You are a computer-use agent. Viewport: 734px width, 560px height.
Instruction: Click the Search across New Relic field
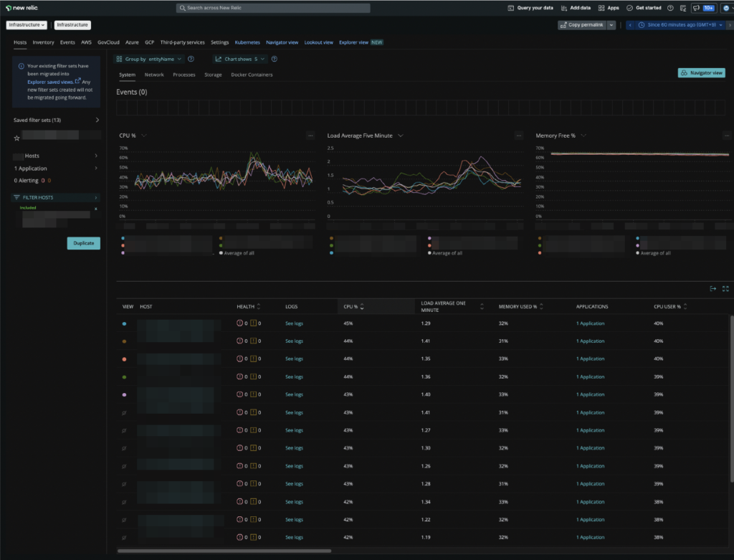click(x=273, y=8)
